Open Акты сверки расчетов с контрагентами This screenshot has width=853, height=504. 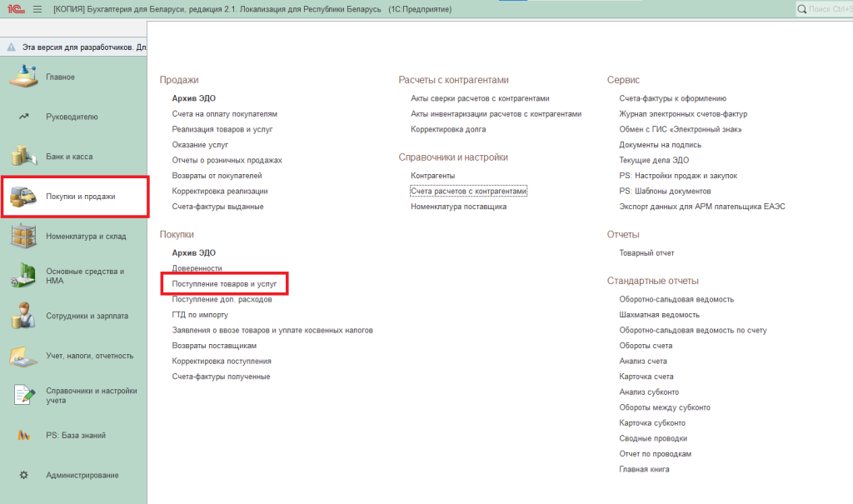pyautogui.click(x=480, y=98)
